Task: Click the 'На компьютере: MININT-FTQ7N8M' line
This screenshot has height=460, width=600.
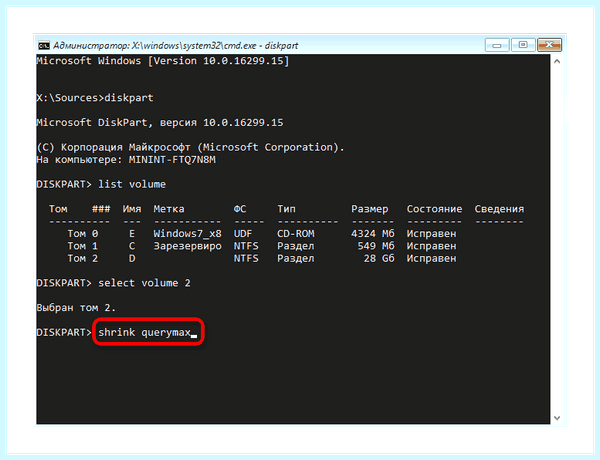Action: click(126, 160)
